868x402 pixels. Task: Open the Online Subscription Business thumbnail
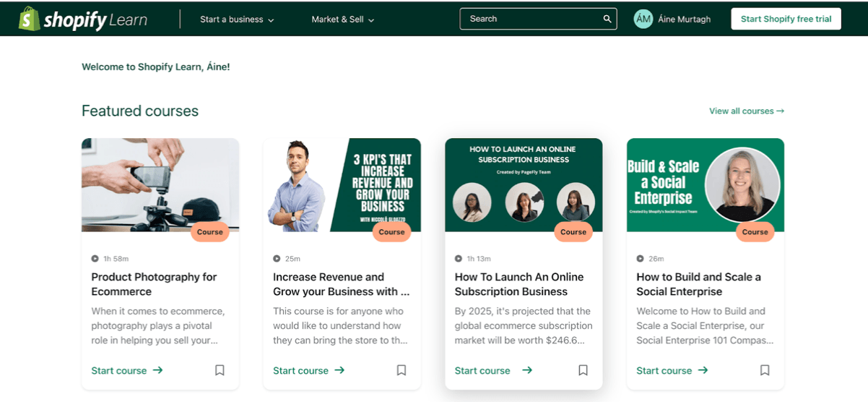(524, 184)
